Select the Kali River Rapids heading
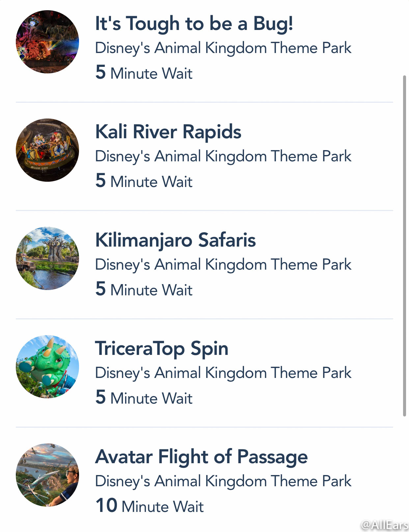The height and width of the screenshot is (532, 409). point(168,132)
